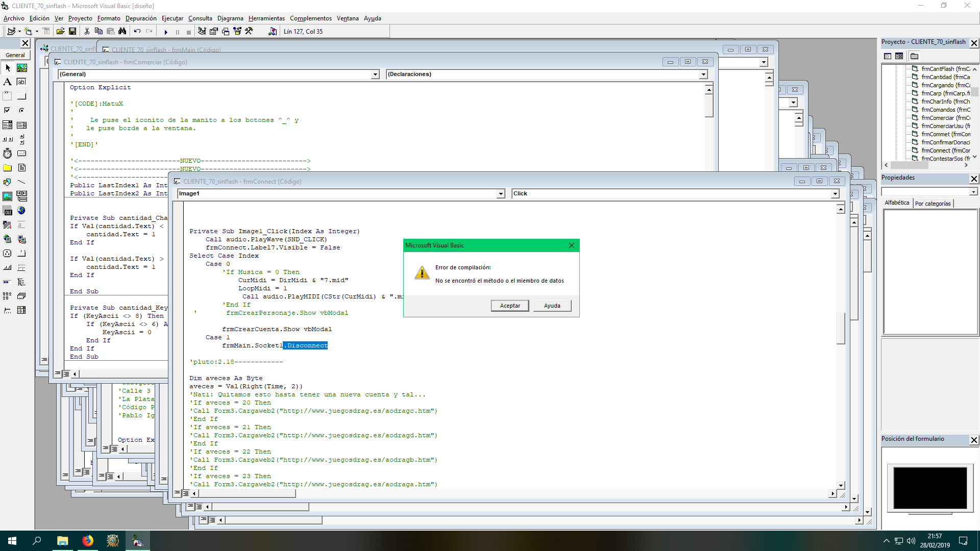Open the Archivo menu

point(14,18)
